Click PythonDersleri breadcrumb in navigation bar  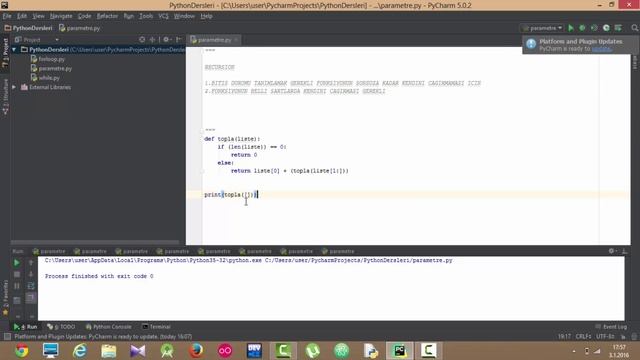[x=29, y=28]
